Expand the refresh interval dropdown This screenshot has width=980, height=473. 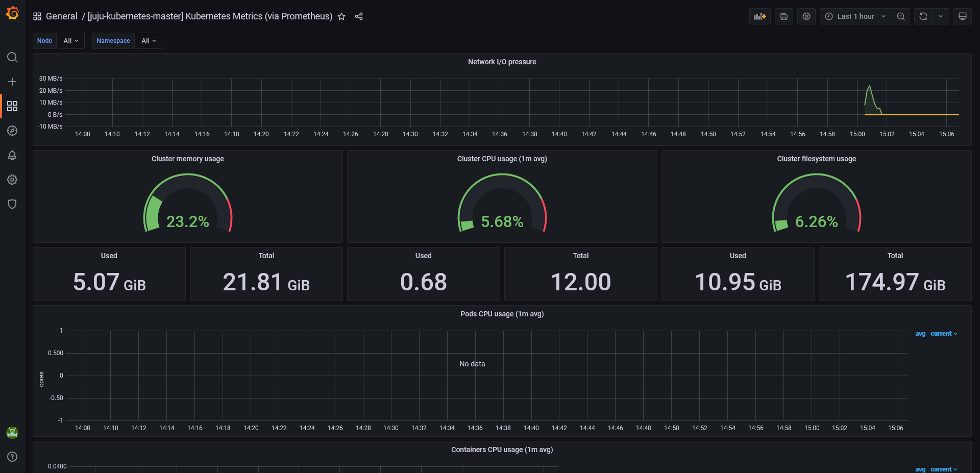pos(941,16)
